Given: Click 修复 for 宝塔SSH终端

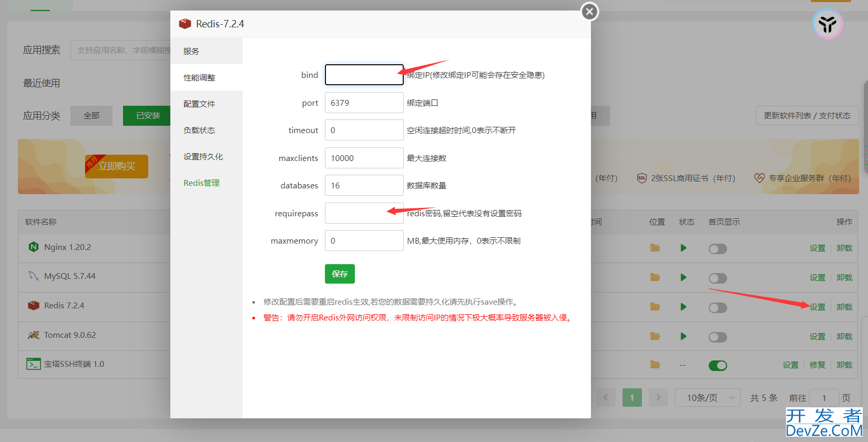Looking at the screenshot, I should pos(818,365).
